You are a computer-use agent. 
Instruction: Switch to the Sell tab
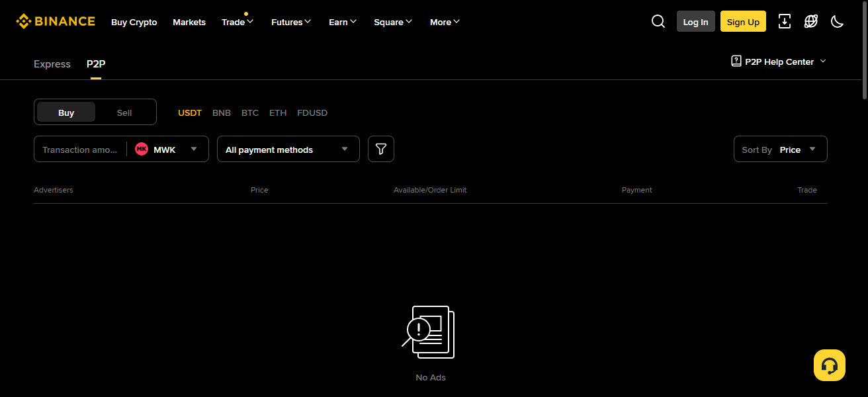pos(124,112)
